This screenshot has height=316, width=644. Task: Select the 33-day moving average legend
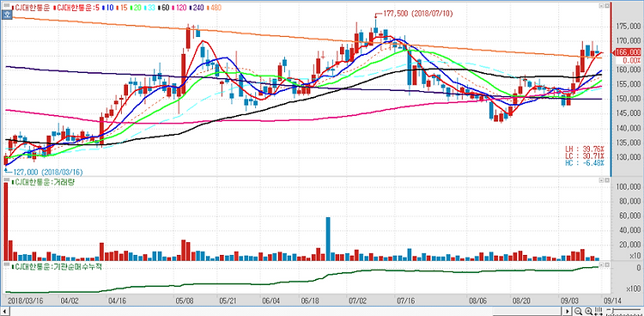149,8
